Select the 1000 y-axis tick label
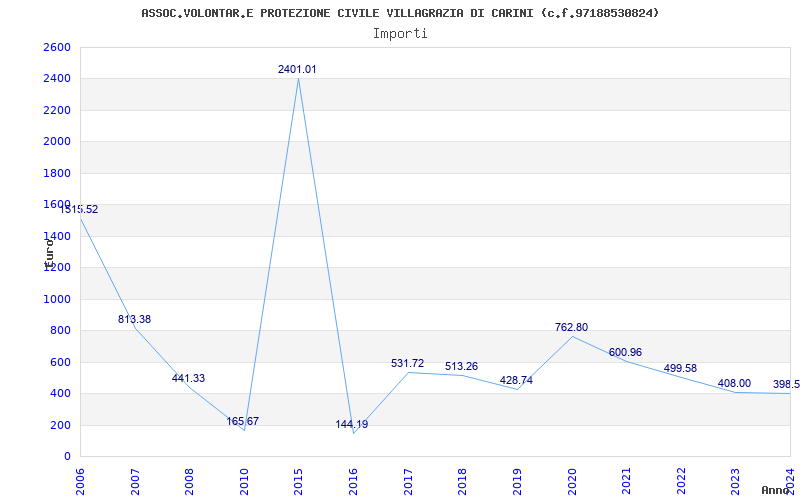 point(57,299)
